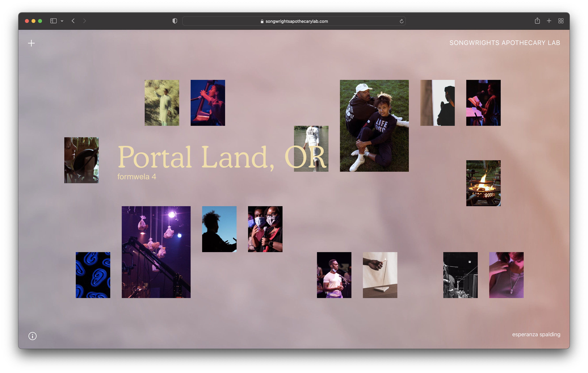Open the incense stick photo thumbnail

(x=380, y=275)
